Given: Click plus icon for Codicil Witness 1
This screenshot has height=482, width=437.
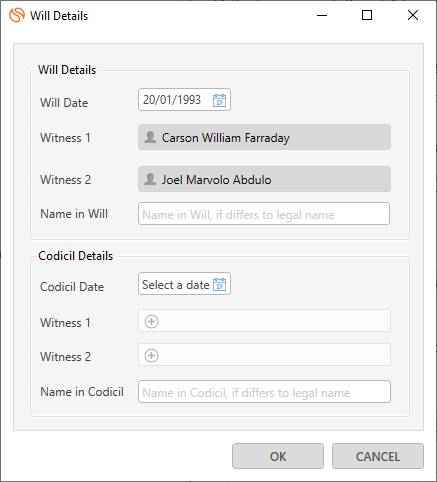Looking at the screenshot, I should (151, 322).
